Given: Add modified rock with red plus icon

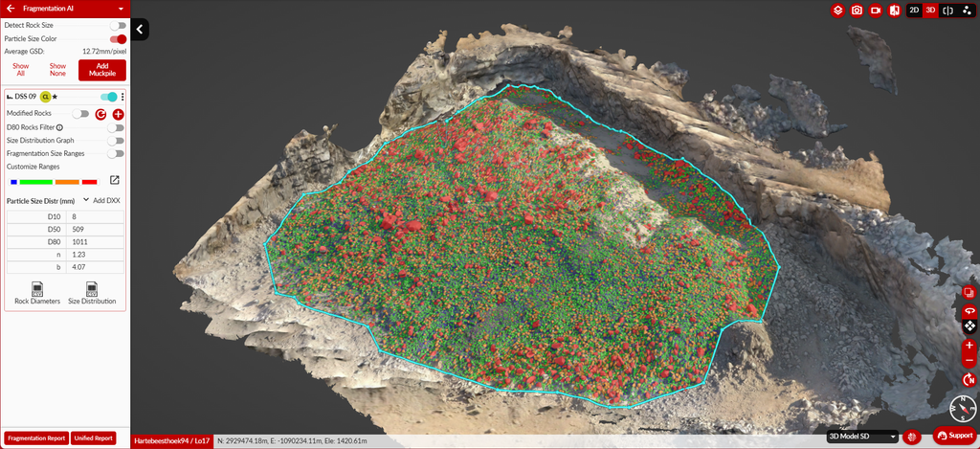Looking at the screenshot, I should tap(118, 115).
